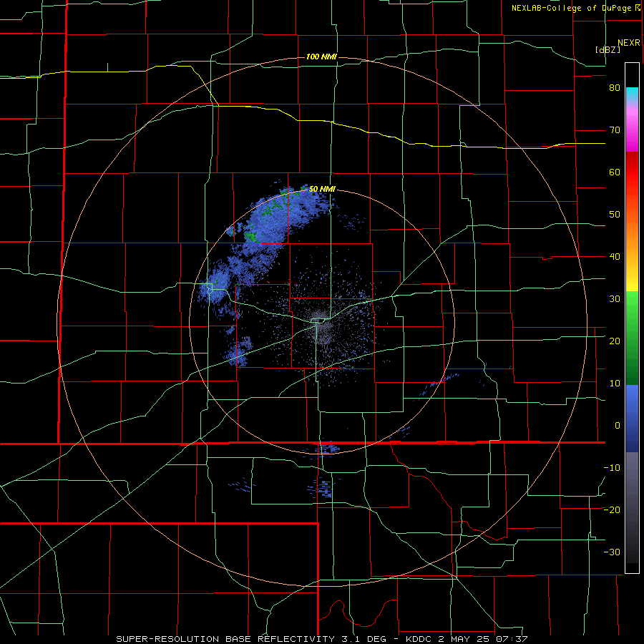Click the KDDC radar site center point
This screenshot has width=644, height=644.
point(321,321)
